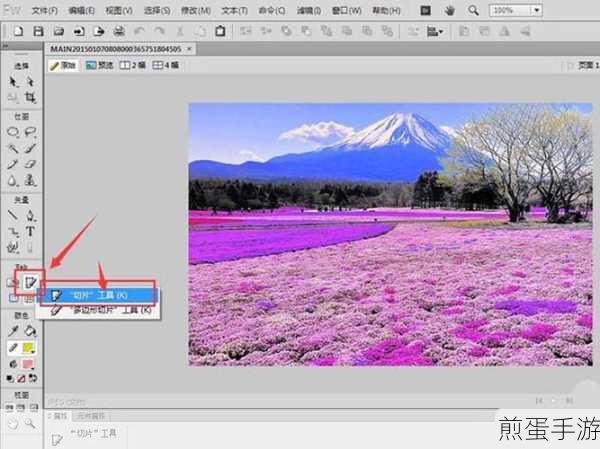Screen dimensions: 600x449
Task: Open the 元件属性 panel tab
Action: pyautogui.click(x=91, y=416)
